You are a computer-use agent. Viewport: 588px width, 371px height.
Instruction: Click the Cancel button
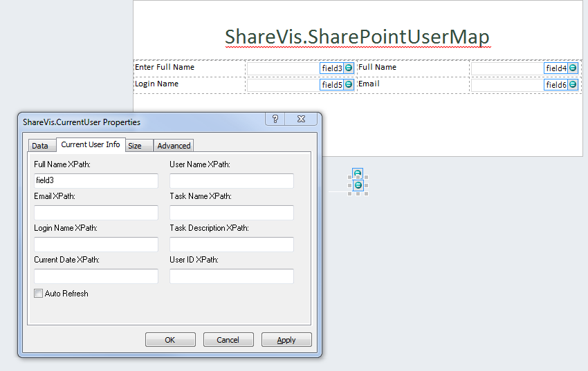[x=228, y=339]
